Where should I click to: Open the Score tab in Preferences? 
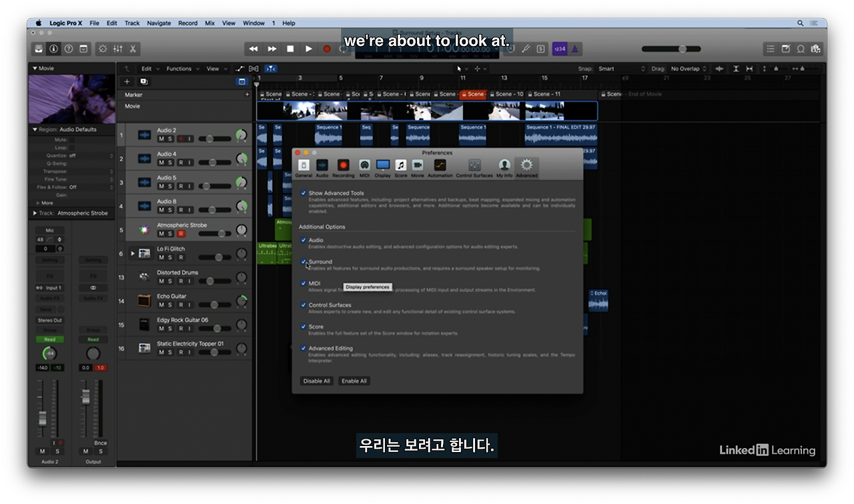point(400,168)
